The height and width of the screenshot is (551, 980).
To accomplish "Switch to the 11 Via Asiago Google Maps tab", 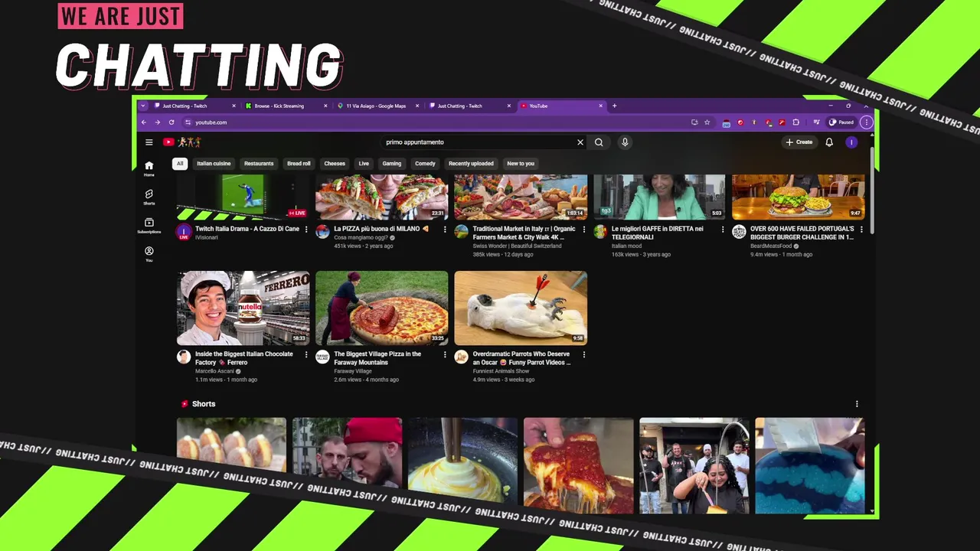I will coord(377,106).
